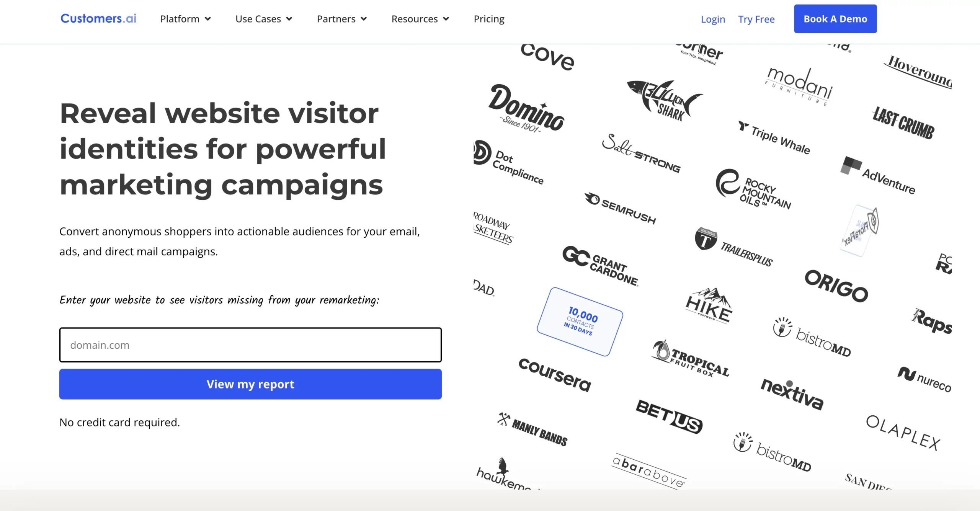
Task: Click the Login menu item
Action: [x=713, y=18]
